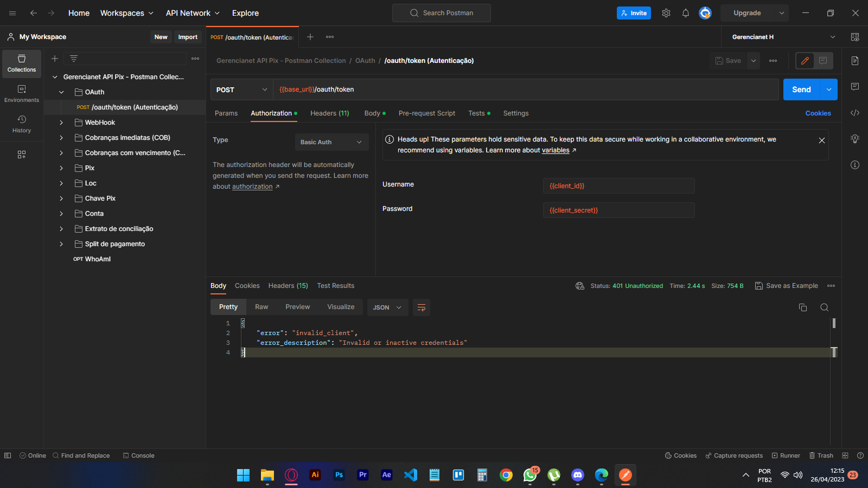The height and width of the screenshot is (488, 868).
Task: Switch to the Tests tab
Action: tap(479, 113)
